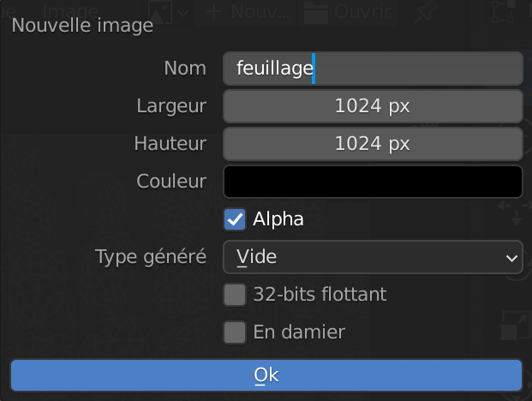Viewport: 532px width, 401px height.
Task: Tick the En damier checkbox
Action: pos(235,332)
